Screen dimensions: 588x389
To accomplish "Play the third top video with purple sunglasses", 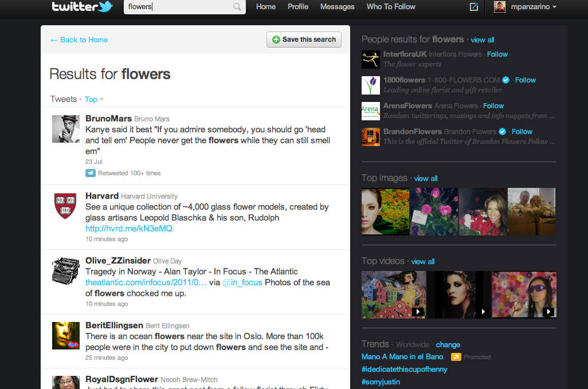I will point(524,294).
